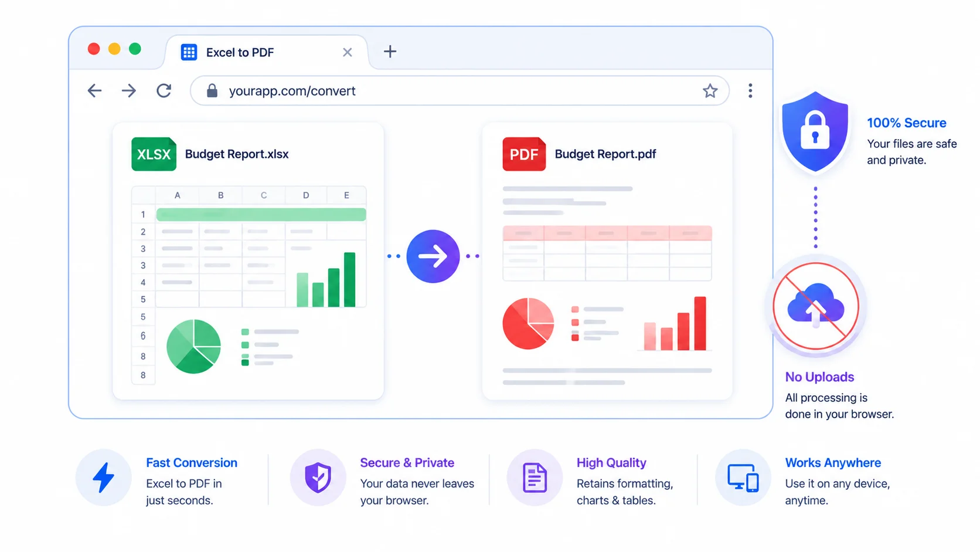980x552 pixels.
Task: Click the Secure & Private shield checkmark icon
Action: click(x=318, y=478)
